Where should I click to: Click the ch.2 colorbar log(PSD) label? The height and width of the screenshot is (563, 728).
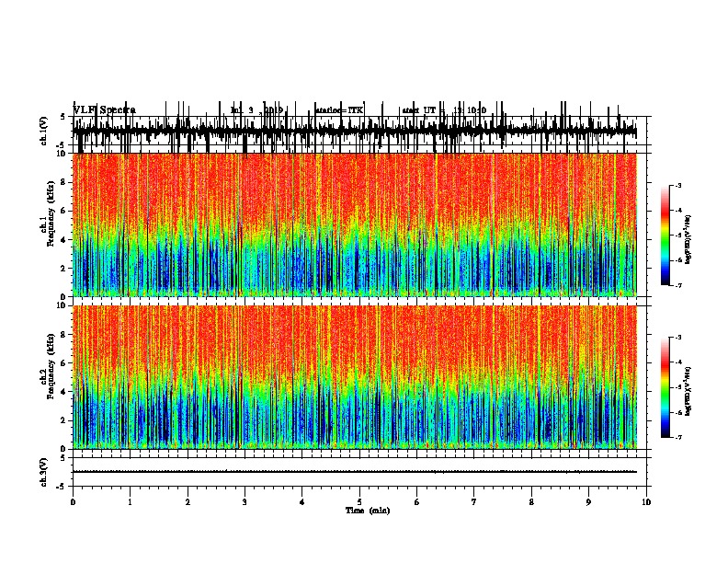[688, 391]
